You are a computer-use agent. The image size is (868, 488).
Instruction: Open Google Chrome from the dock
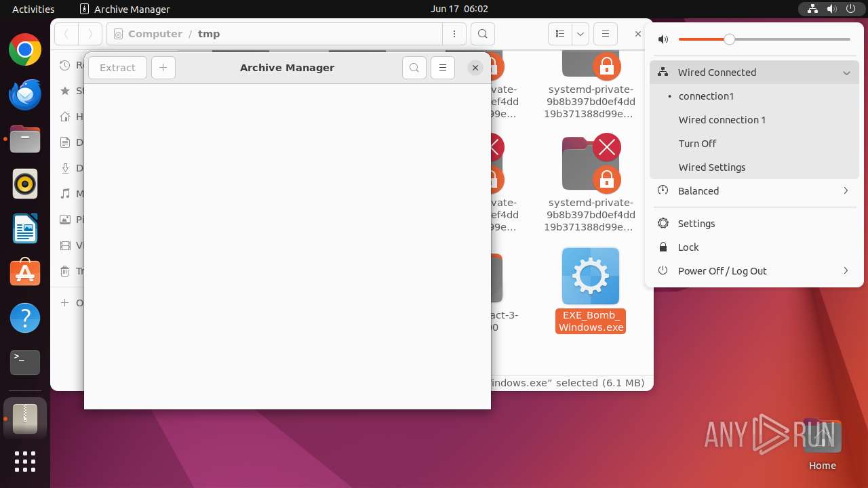tap(25, 50)
